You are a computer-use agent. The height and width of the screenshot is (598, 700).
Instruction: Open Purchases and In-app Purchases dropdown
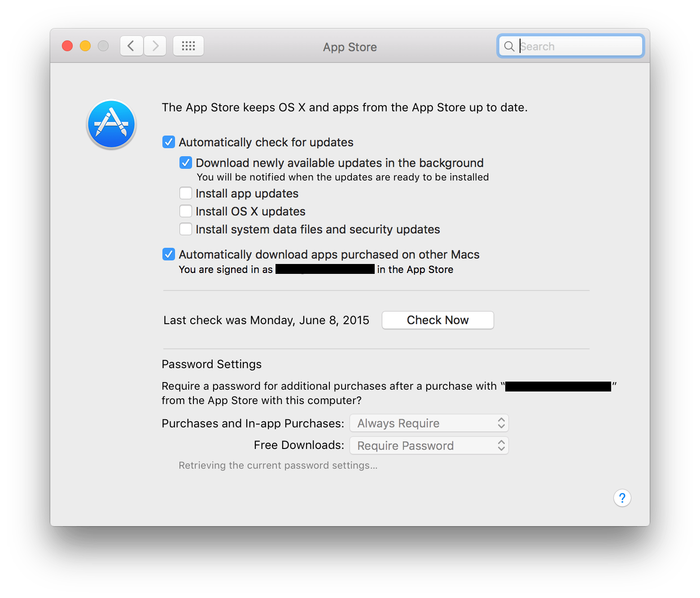tap(429, 423)
